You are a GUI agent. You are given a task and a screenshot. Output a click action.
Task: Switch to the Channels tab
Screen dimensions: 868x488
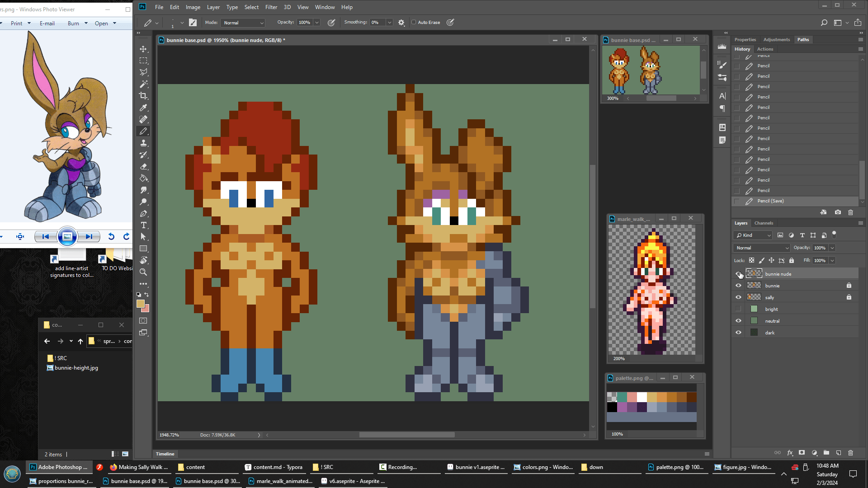point(764,223)
